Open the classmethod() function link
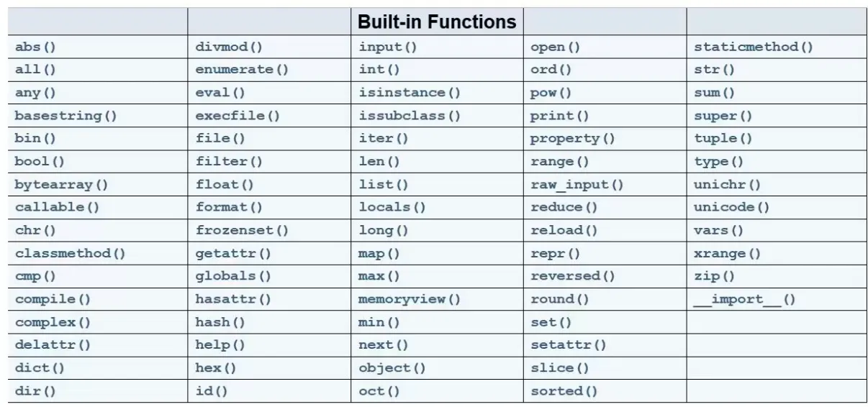 [x=71, y=253]
